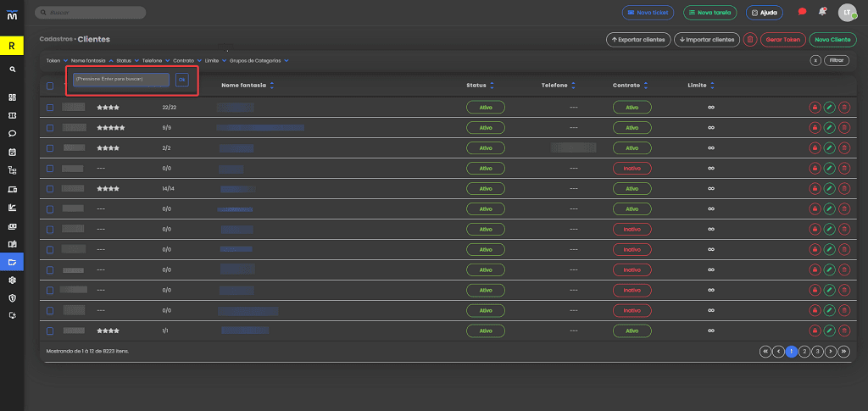Jump to the last page using double arrow
The height and width of the screenshot is (411, 868).
(844, 352)
